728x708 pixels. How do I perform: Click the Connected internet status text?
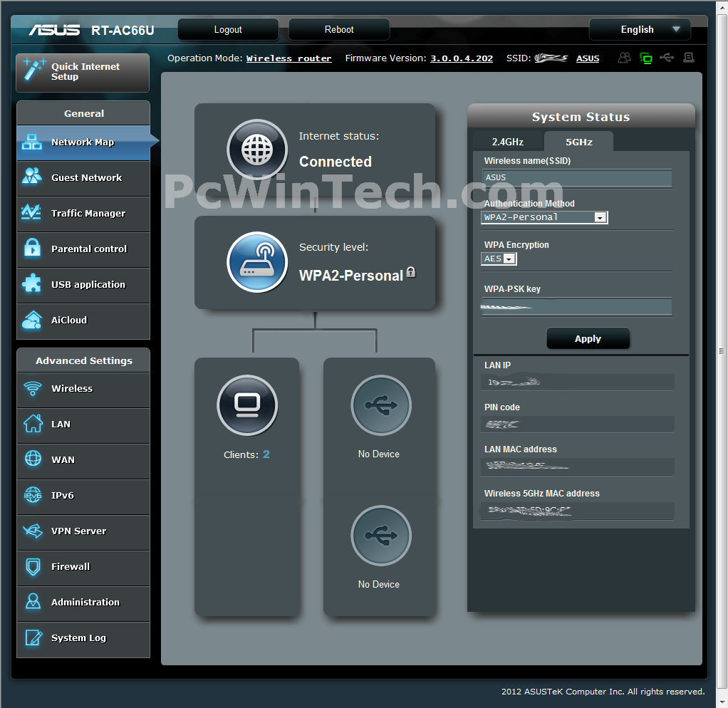[x=336, y=162]
